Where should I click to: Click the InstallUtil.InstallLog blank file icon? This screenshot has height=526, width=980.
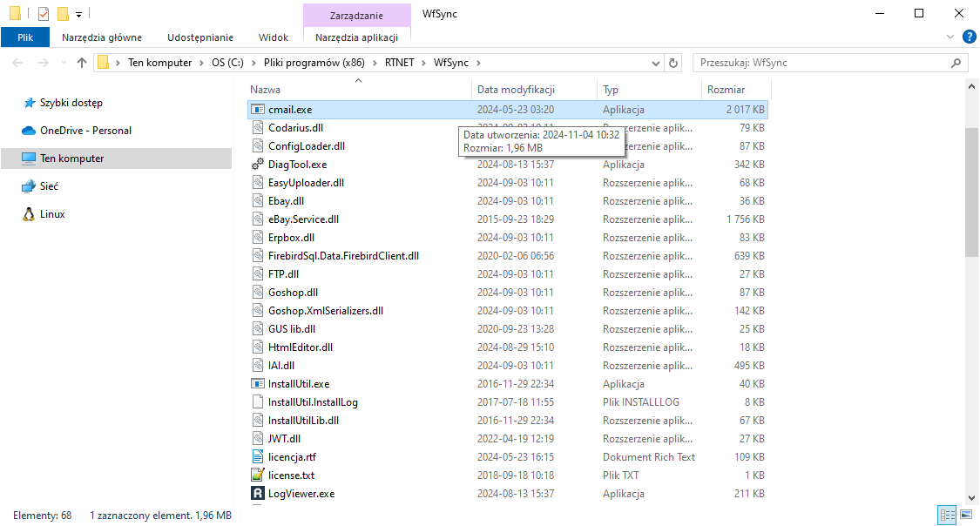pyautogui.click(x=258, y=402)
